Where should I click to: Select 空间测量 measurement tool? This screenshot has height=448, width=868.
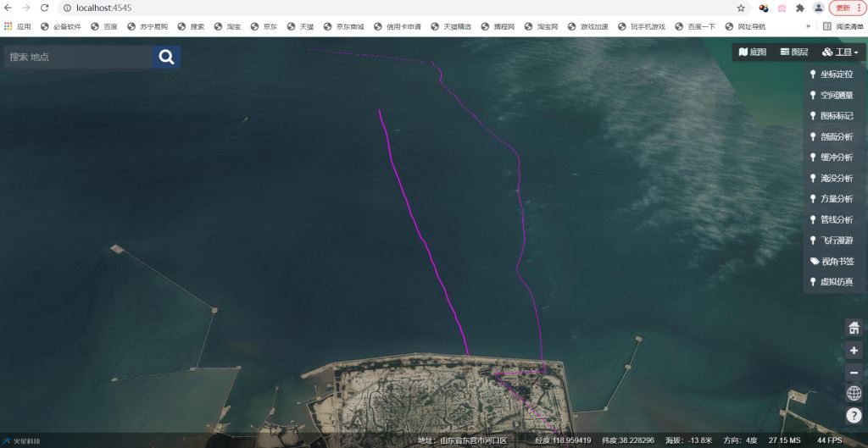(832, 95)
